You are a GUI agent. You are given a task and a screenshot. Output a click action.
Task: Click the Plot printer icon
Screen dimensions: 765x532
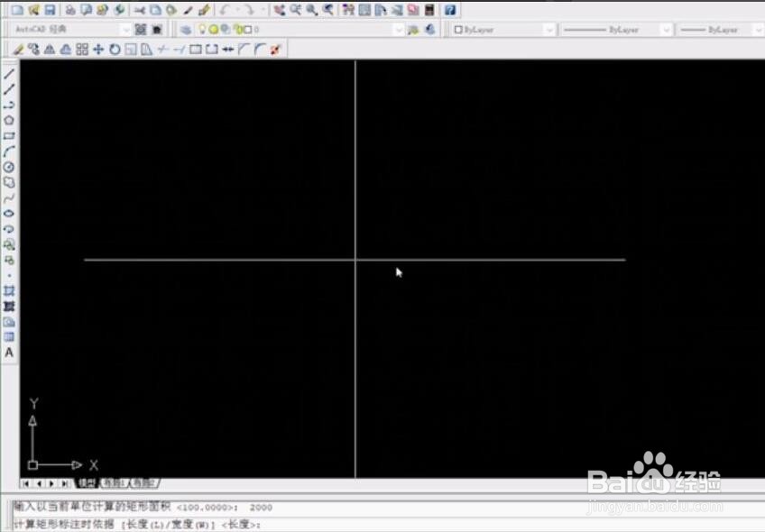70,10
